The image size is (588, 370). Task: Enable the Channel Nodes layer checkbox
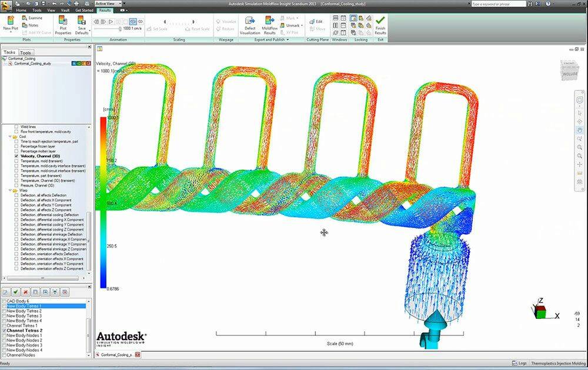pyautogui.click(x=4, y=355)
